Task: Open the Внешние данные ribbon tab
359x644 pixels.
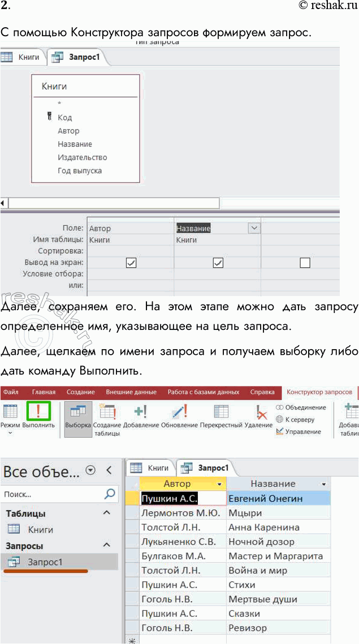Action: [131, 392]
